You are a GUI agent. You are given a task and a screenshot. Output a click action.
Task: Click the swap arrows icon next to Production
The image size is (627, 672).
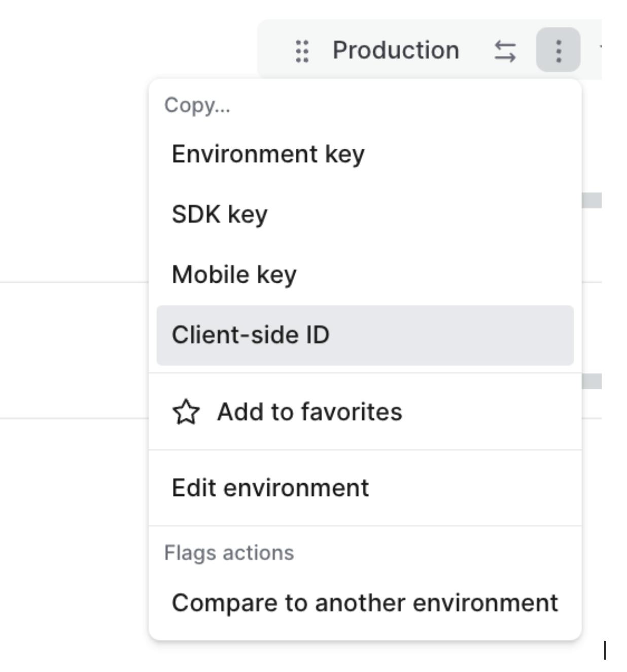coord(505,51)
